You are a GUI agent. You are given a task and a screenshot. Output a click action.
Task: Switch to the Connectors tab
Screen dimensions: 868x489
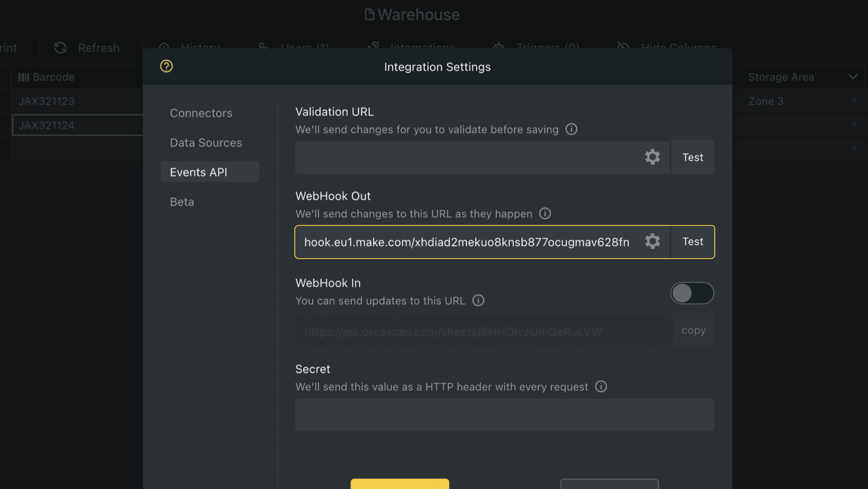click(201, 113)
